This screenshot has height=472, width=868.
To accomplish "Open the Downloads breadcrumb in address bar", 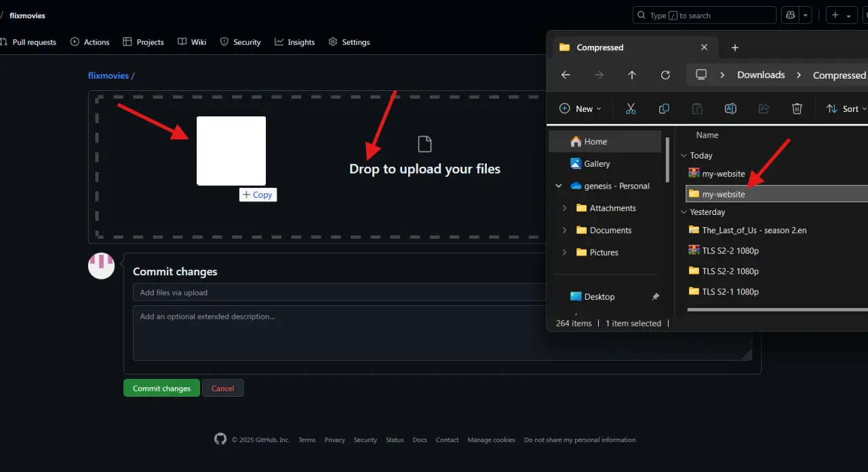I will (761, 75).
